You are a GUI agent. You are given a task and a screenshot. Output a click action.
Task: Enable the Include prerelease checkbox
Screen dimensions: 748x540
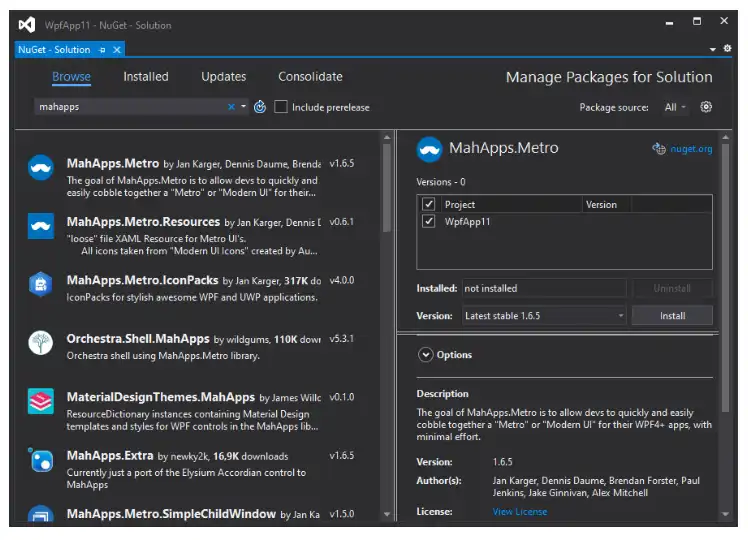281,107
